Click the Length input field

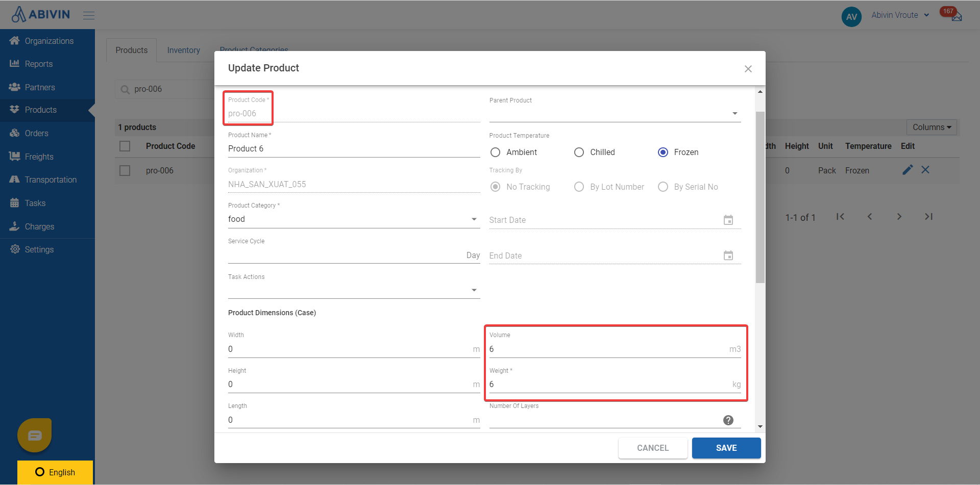354,420
